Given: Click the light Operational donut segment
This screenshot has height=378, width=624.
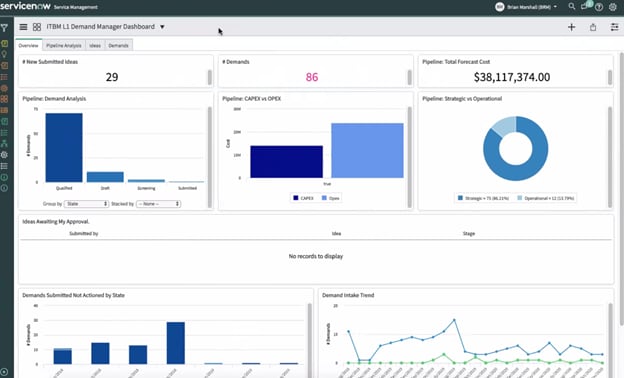Looking at the screenshot, I should [505, 126].
